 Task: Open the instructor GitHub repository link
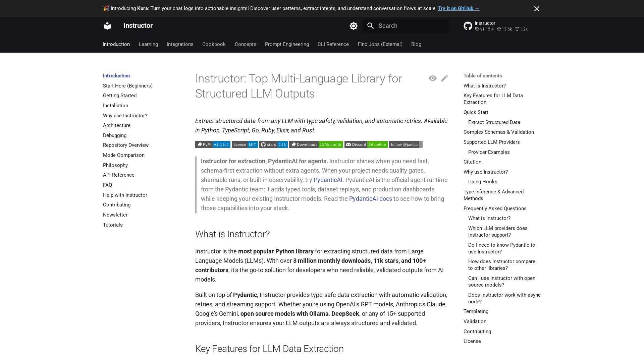tap(496, 26)
